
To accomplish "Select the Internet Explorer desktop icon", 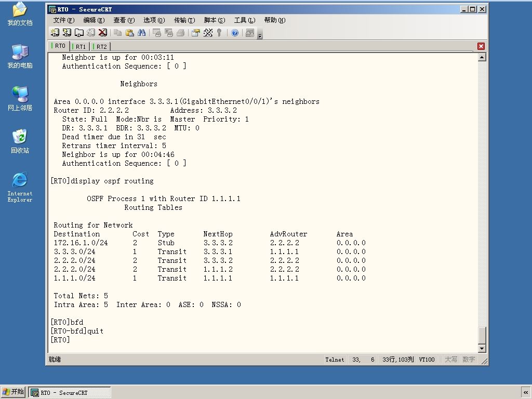I will pyautogui.click(x=20, y=187).
